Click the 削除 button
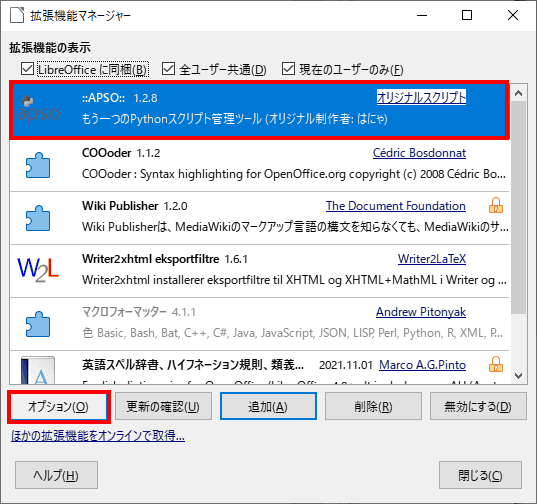Viewport: 537px width, 504px height. (x=373, y=406)
